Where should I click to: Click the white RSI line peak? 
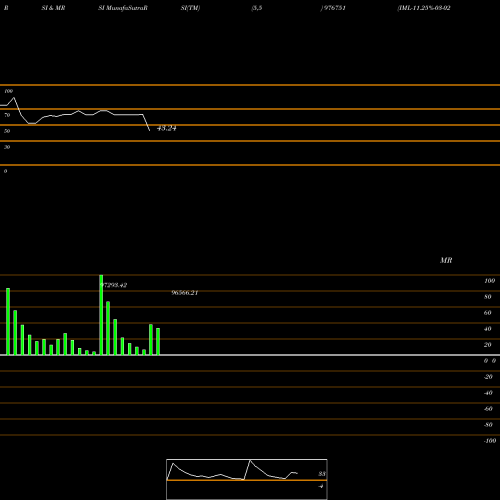tap(14, 98)
